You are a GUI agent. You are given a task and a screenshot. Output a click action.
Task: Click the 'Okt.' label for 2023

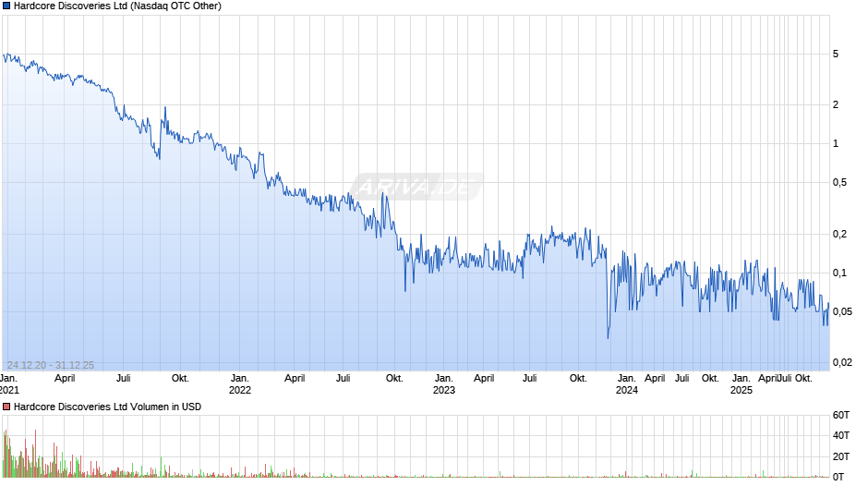(578, 379)
